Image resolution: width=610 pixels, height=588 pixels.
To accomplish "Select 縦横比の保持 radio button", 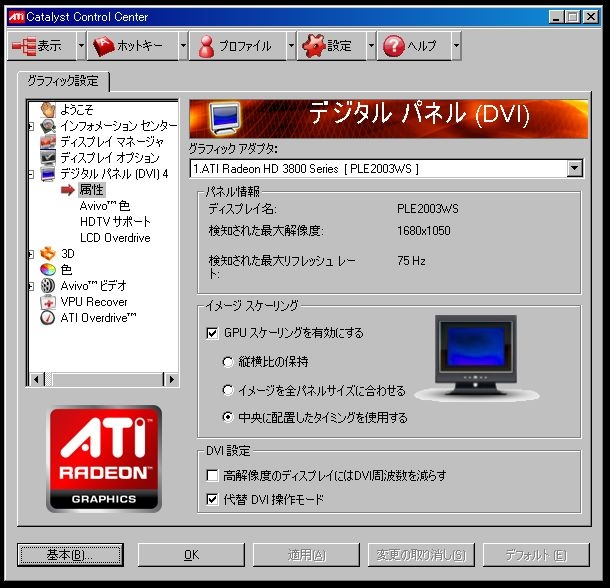I will pos(228,362).
